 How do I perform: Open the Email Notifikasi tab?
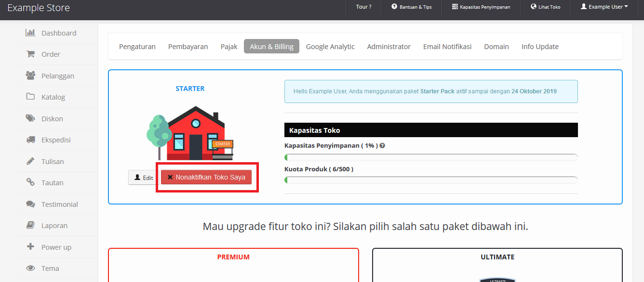click(447, 47)
